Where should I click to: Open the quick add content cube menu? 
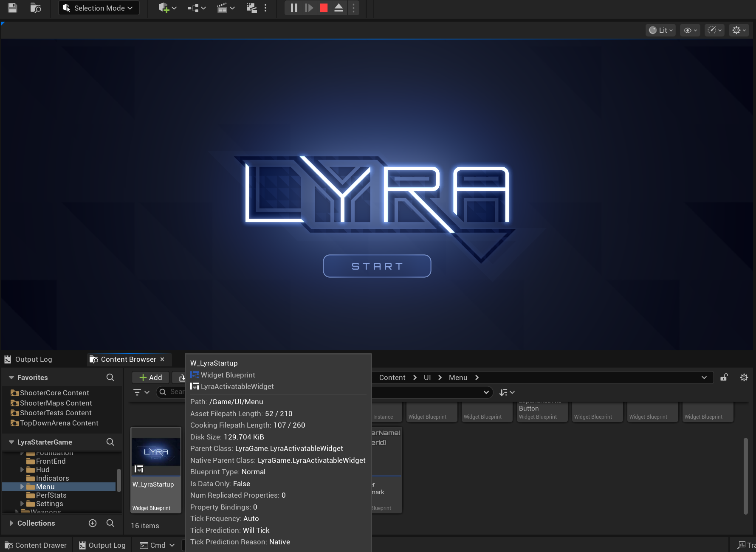point(167,8)
